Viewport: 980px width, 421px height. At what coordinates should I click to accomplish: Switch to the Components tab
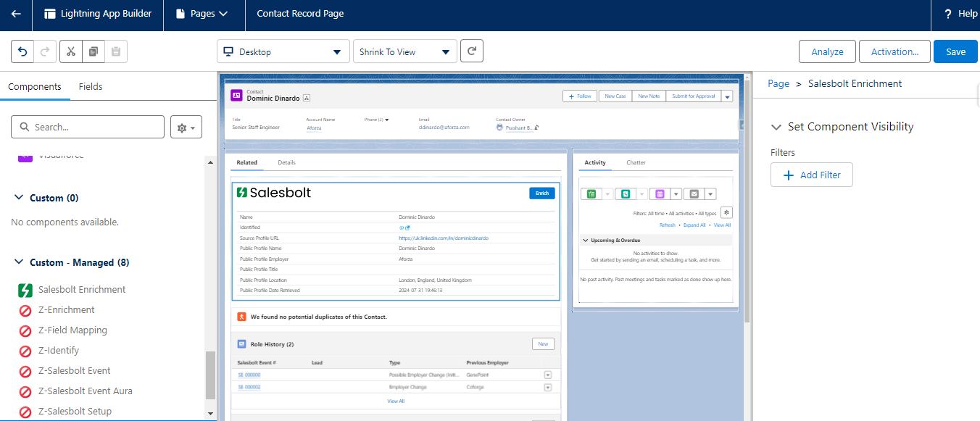(35, 86)
